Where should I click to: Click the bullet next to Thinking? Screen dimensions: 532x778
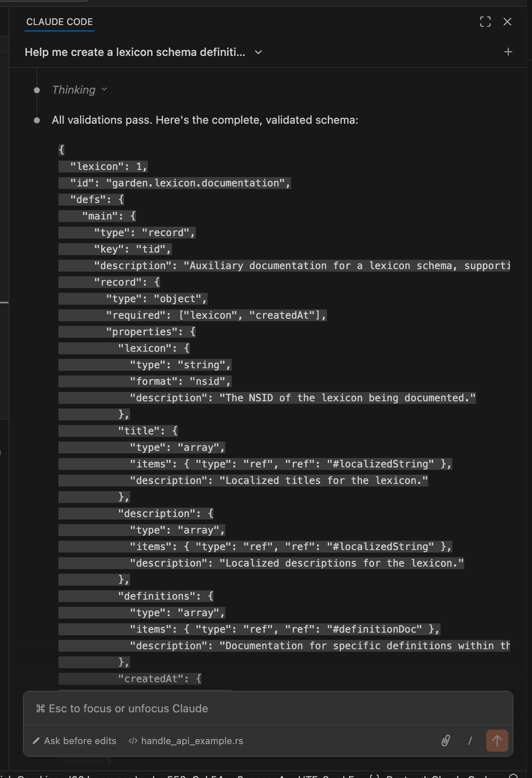click(x=37, y=90)
